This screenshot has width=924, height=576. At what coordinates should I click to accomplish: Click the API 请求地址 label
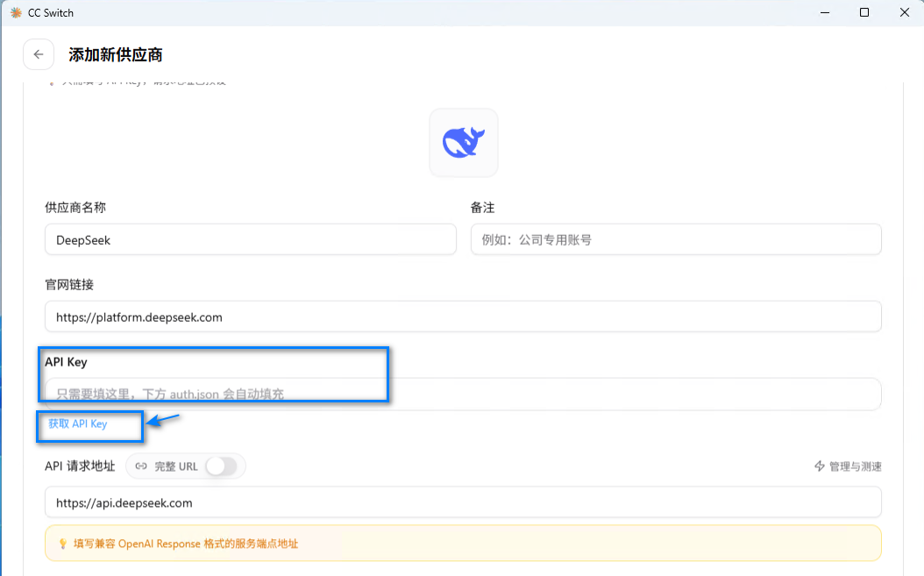[x=80, y=466]
